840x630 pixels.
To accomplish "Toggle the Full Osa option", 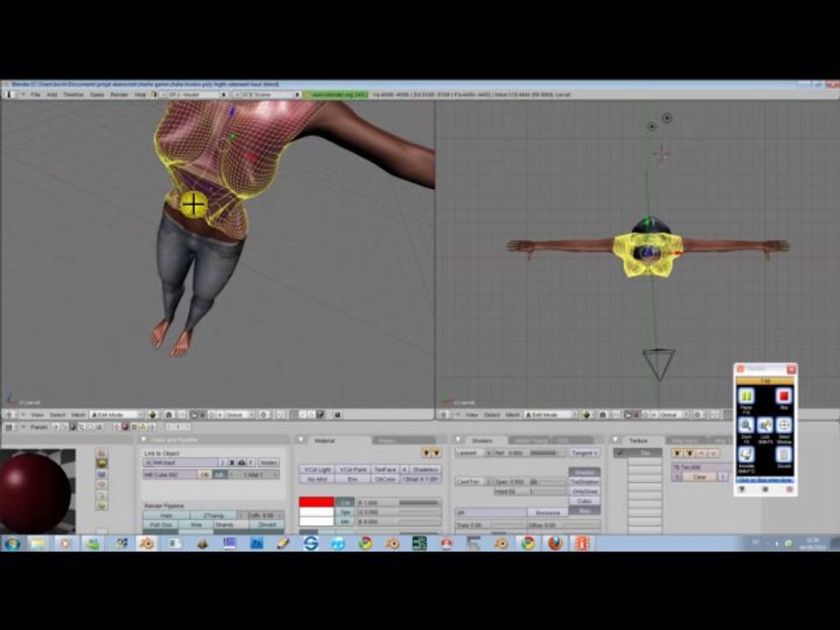I will point(161,525).
